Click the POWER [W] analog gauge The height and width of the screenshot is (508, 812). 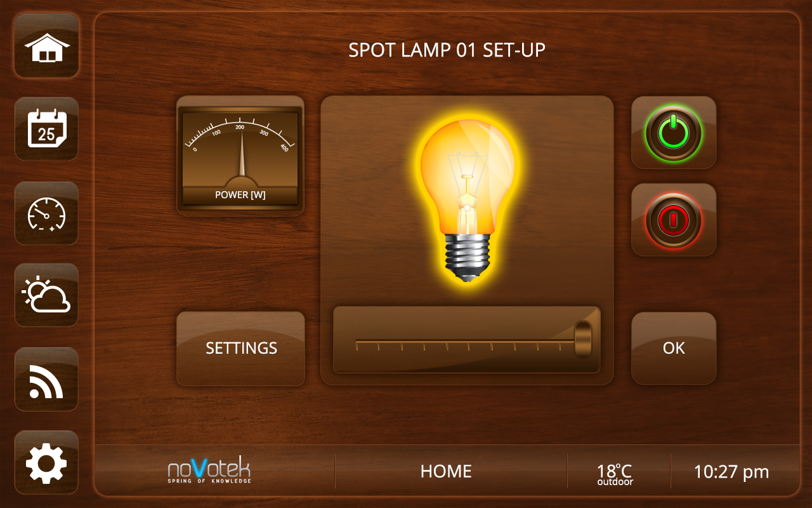coord(240,156)
